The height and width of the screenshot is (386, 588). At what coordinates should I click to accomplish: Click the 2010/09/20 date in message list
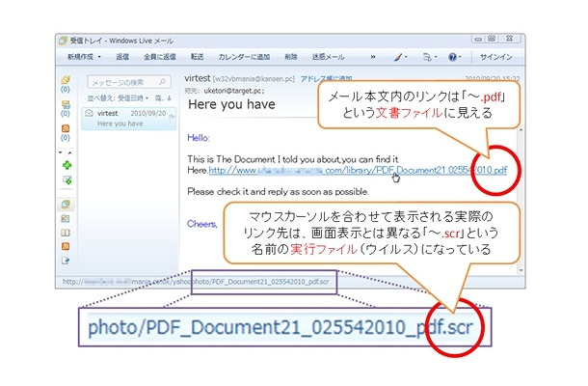point(148,114)
